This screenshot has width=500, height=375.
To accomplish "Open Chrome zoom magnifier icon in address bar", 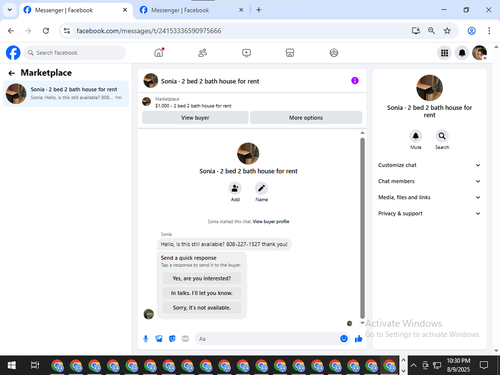I will [431, 31].
